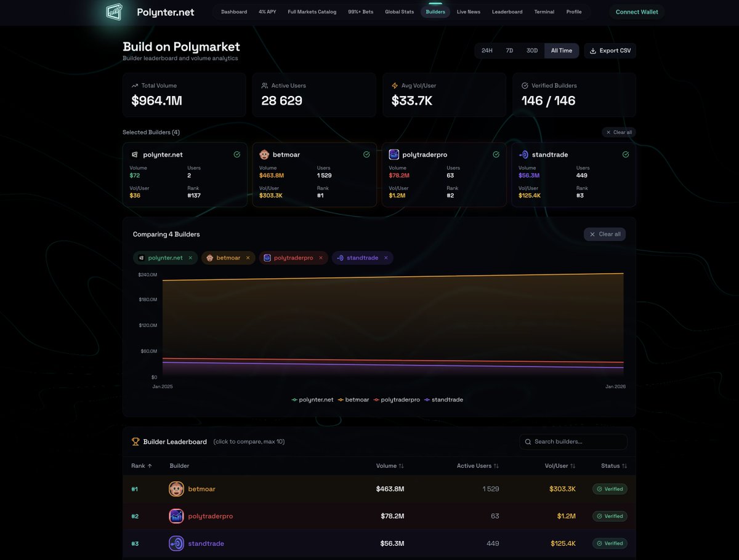
Task: Click the Connect Wallet button
Action: 637,12
